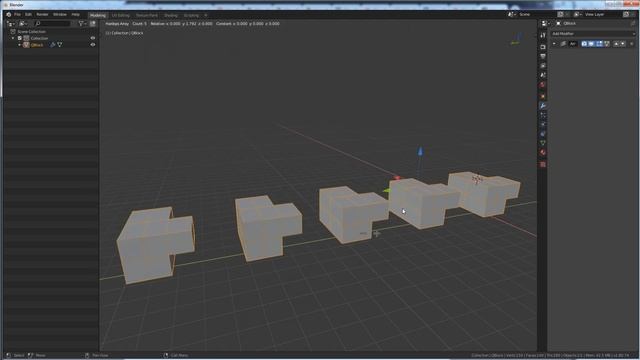Click the outliner search field
This screenshot has width=640, height=360.
(52, 24)
